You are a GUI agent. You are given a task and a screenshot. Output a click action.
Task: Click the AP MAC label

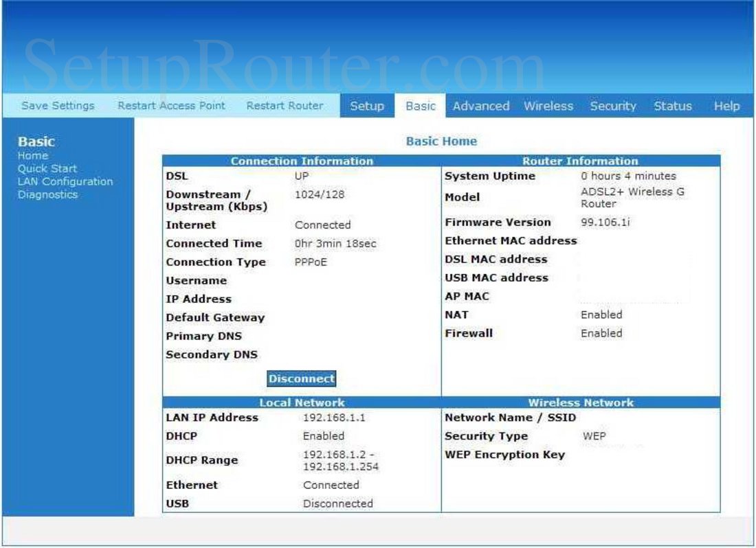(x=467, y=296)
